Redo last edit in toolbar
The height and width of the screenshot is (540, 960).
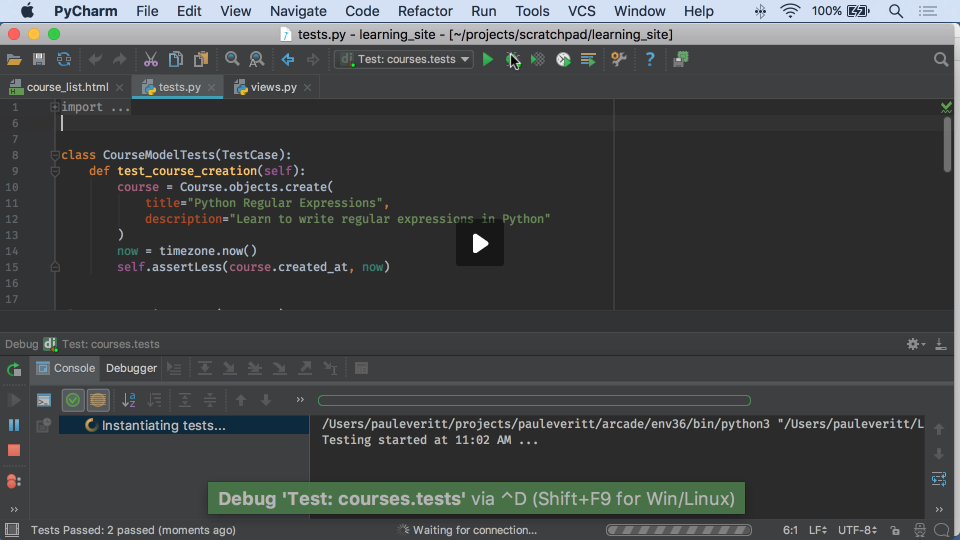119,59
